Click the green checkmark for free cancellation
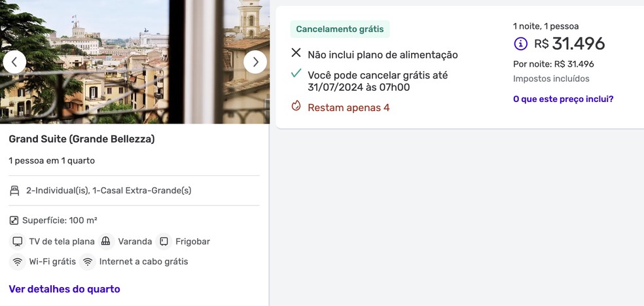Viewport: 644px width, 306px height. point(296,75)
